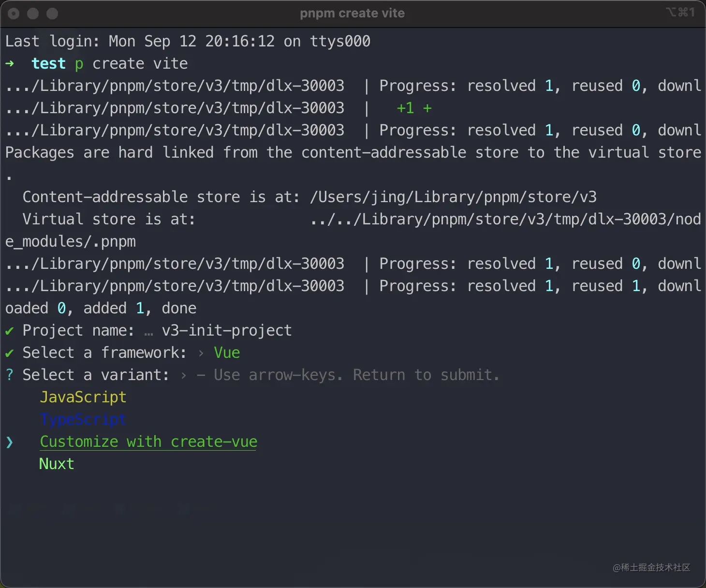Image resolution: width=706 pixels, height=588 pixels.
Task: Click the ⌥⌘1 shortcut indicator in title bar
Action: pos(680,12)
